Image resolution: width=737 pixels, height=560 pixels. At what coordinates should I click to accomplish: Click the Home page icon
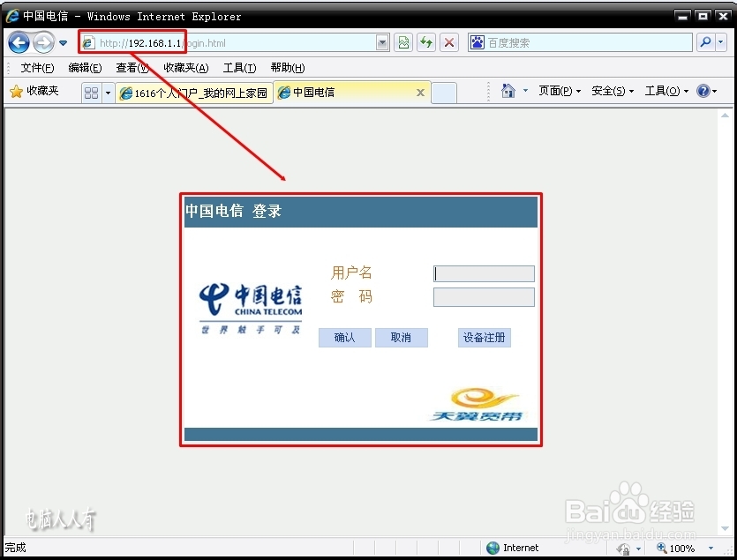coord(508,90)
